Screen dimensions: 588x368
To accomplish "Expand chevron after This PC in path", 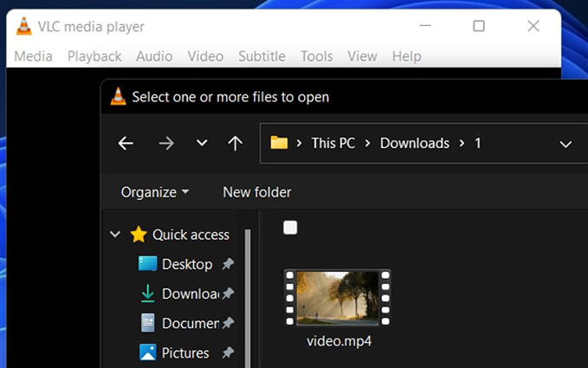I will [x=367, y=143].
